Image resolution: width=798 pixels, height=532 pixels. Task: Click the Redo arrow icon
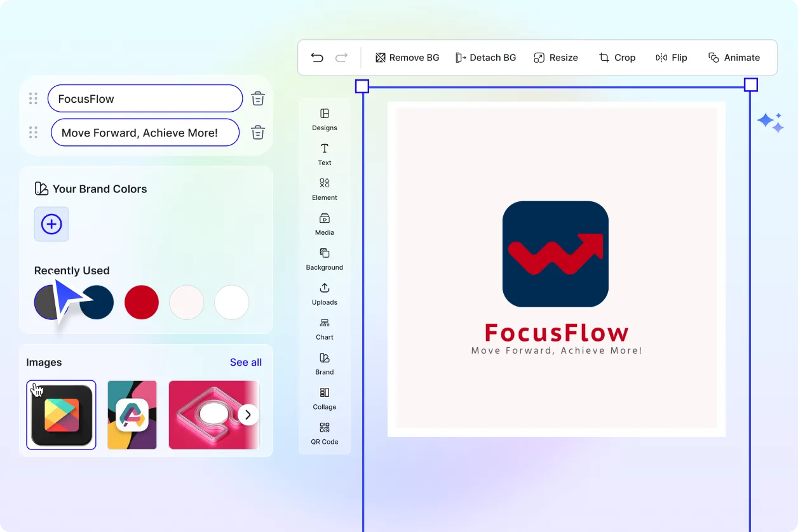tap(341, 58)
